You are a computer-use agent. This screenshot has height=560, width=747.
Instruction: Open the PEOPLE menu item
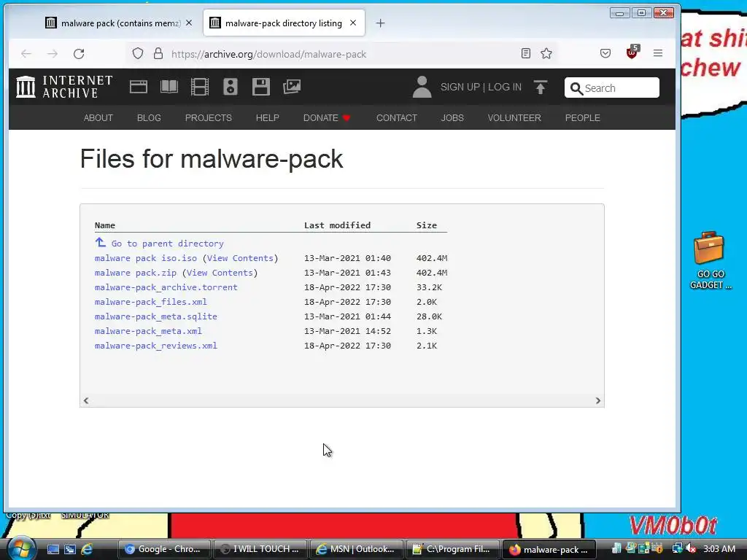[x=582, y=117]
